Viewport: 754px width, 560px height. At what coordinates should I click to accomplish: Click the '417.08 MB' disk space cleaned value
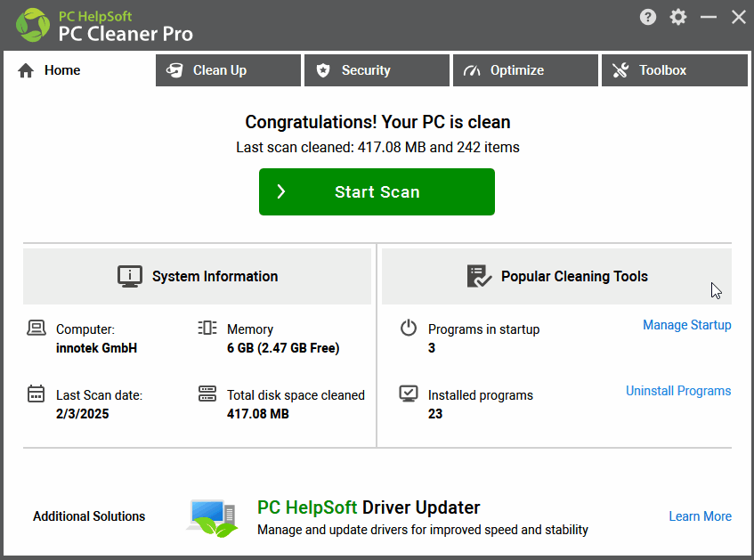point(258,414)
